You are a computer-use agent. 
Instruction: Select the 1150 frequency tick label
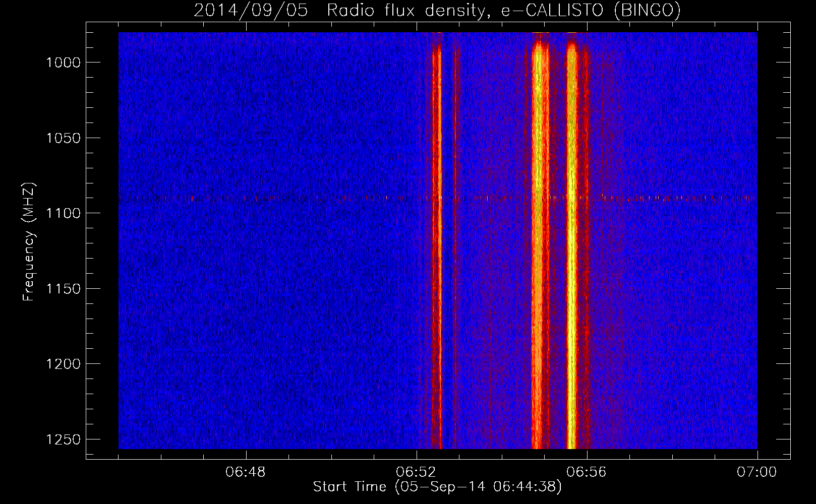click(x=64, y=289)
